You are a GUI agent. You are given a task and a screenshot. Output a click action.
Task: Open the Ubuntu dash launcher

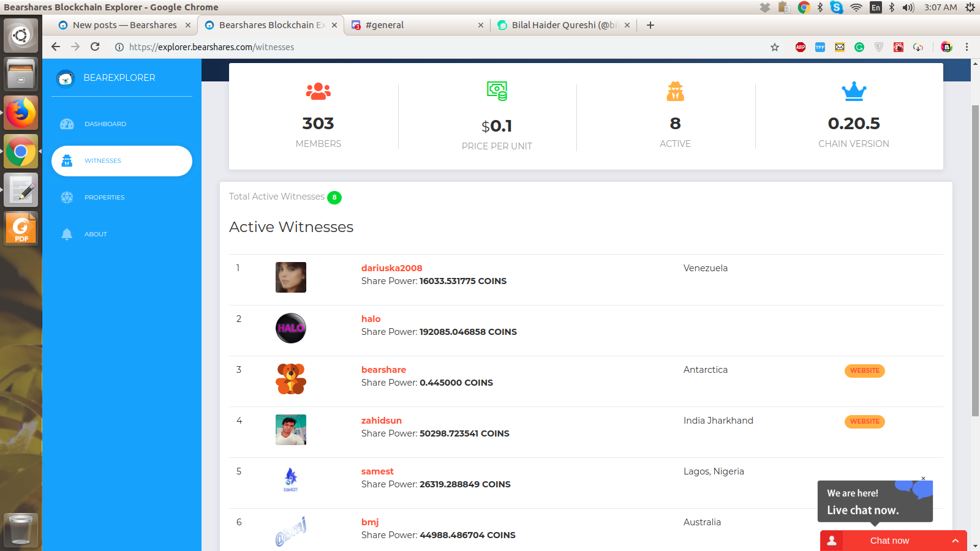click(x=21, y=36)
